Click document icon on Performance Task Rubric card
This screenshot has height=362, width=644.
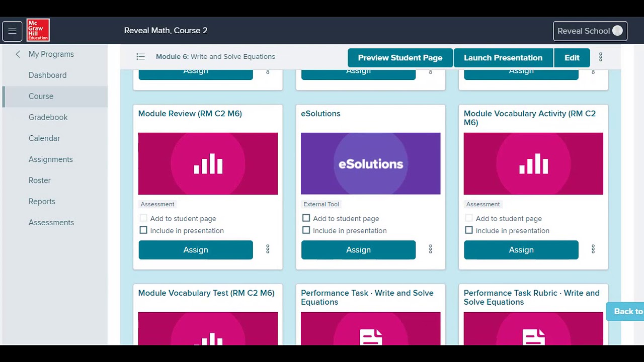pos(533,337)
